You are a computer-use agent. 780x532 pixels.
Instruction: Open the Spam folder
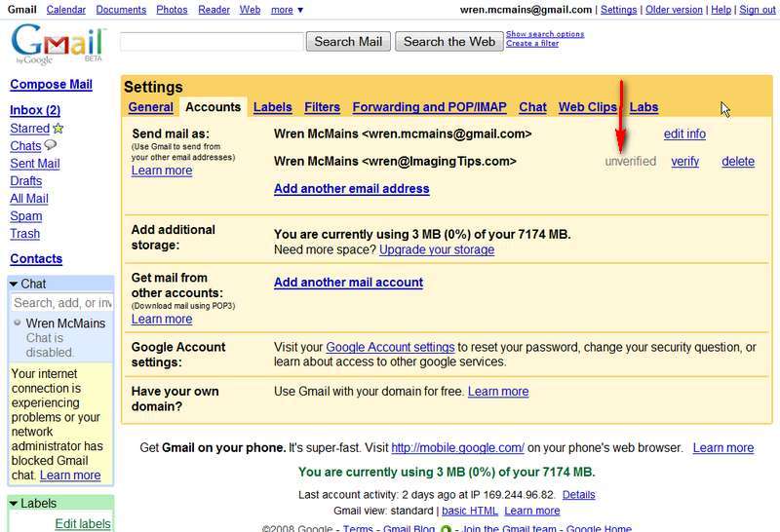tap(26, 216)
